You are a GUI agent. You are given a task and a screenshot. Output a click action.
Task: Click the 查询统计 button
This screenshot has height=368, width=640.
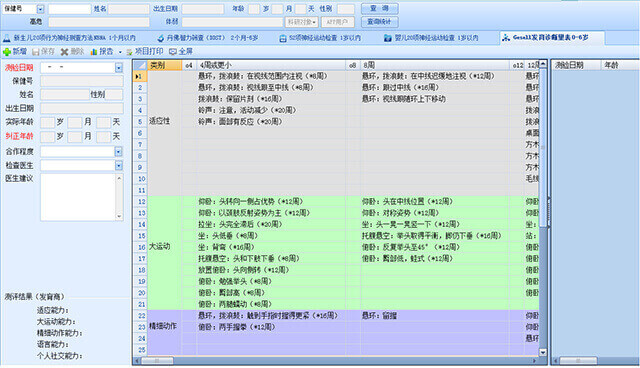tap(380, 22)
